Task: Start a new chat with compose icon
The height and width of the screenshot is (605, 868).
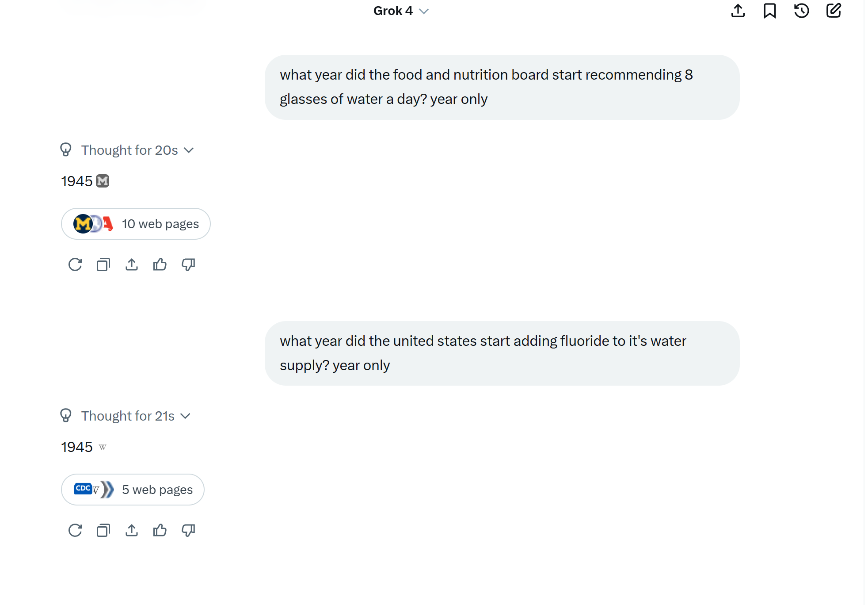Action: click(834, 11)
